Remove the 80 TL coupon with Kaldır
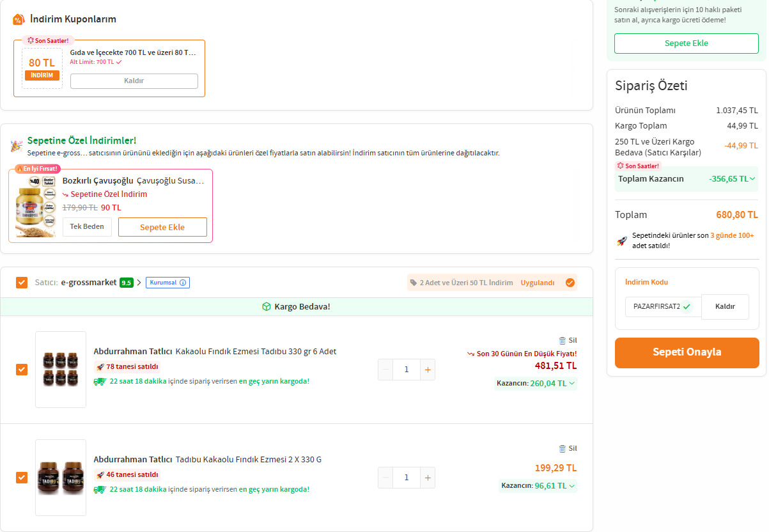The width and height of the screenshot is (769, 532). (x=134, y=81)
